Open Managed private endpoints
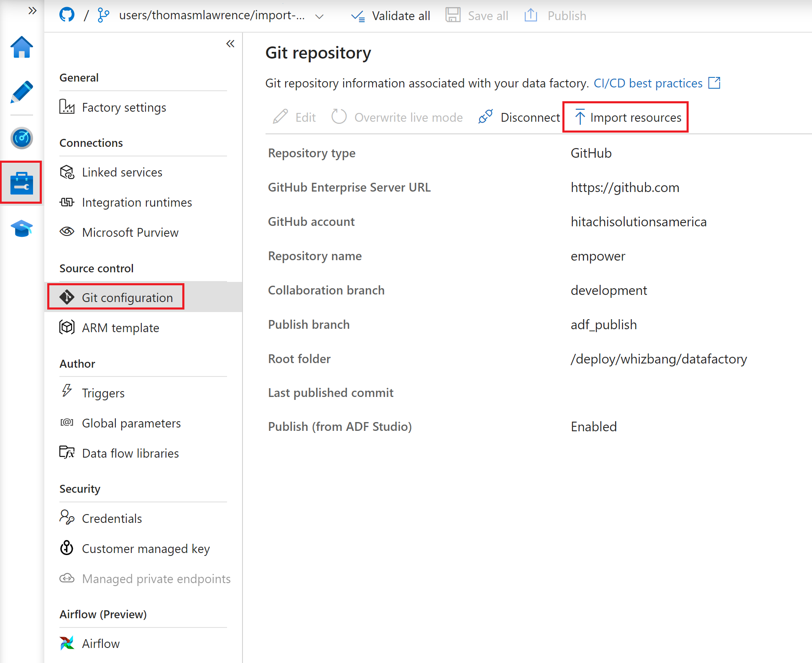Screen dimensions: 812x663 [x=145, y=579]
